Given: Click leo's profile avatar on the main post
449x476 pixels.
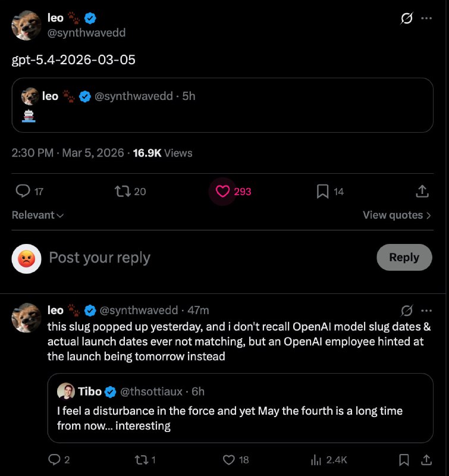Looking at the screenshot, I should tap(26, 26).
